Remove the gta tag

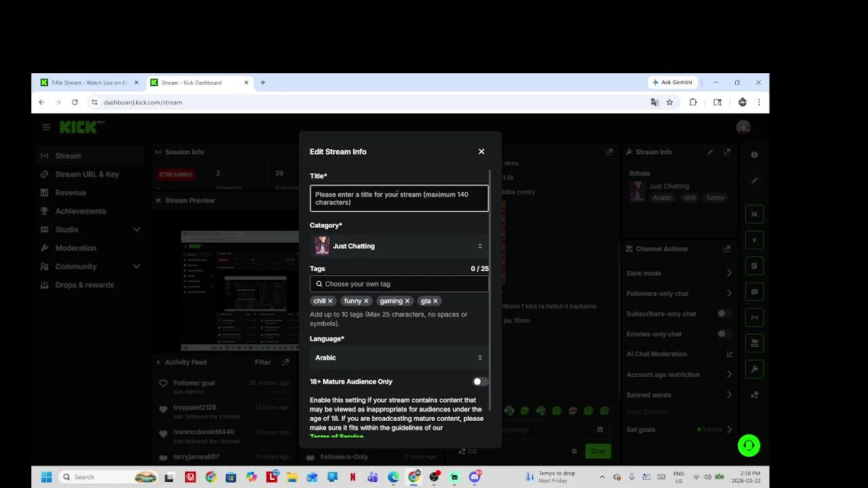tap(435, 301)
